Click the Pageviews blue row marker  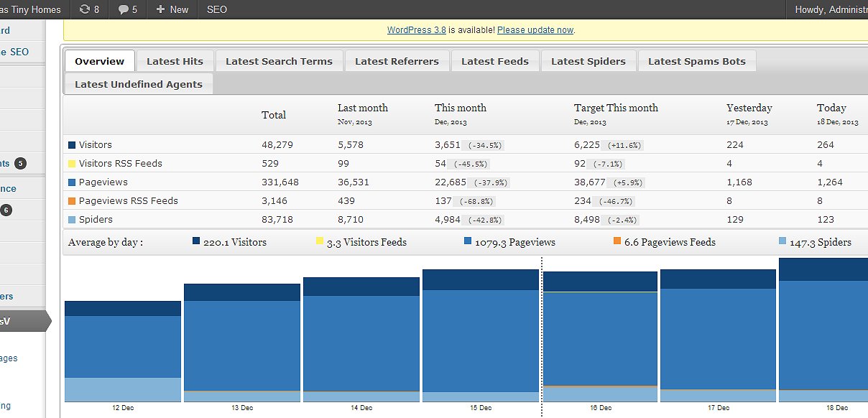tap(72, 182)
